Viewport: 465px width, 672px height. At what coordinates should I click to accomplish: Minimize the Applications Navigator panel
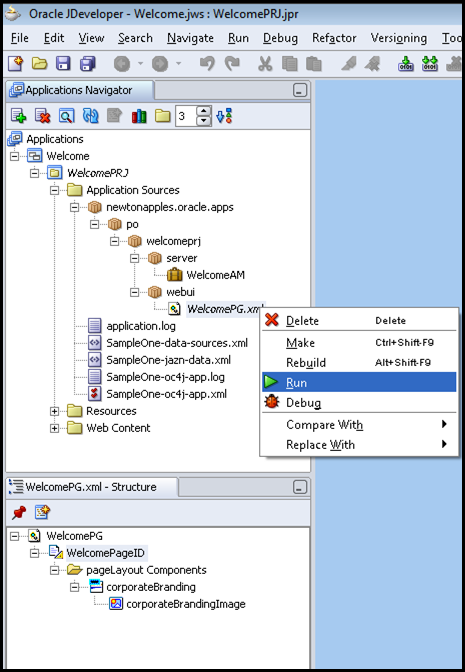[300, 90]
